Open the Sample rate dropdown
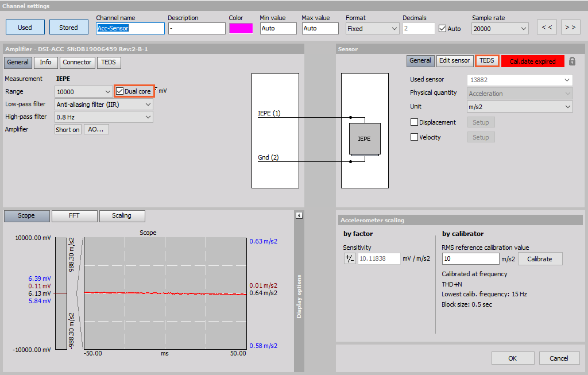 (500, 29)
